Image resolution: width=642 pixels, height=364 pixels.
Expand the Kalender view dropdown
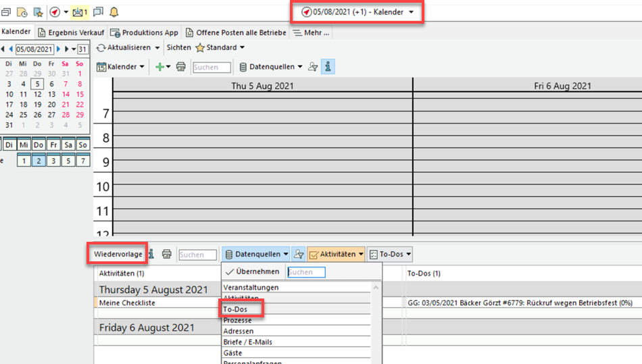tap(121, 67)
